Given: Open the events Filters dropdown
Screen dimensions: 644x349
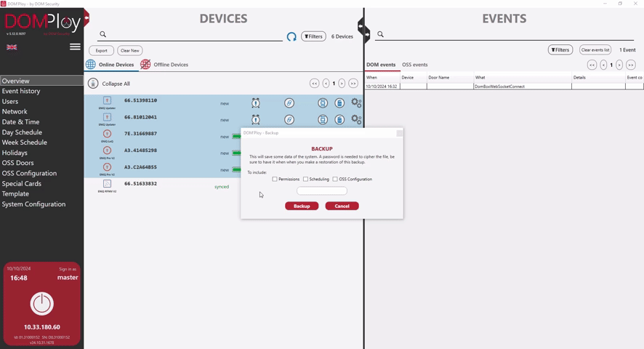Looking at the screenshot, I should [560, 49].
